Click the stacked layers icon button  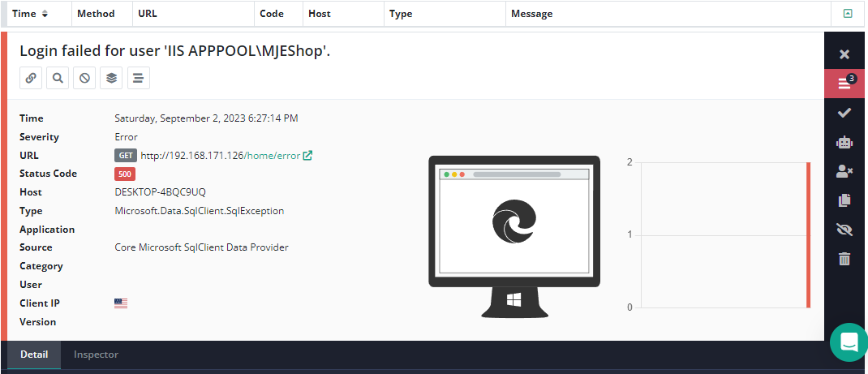[x=111, y=78]
